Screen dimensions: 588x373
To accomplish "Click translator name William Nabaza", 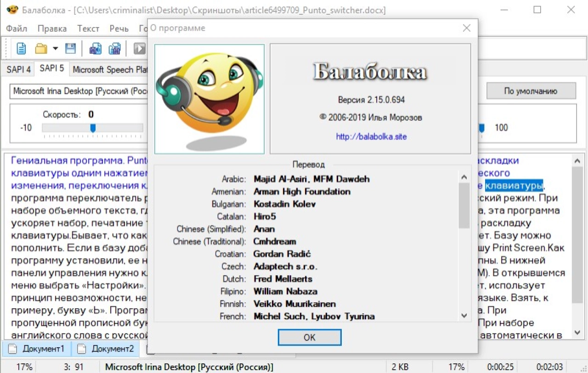I will coord(285,291).
